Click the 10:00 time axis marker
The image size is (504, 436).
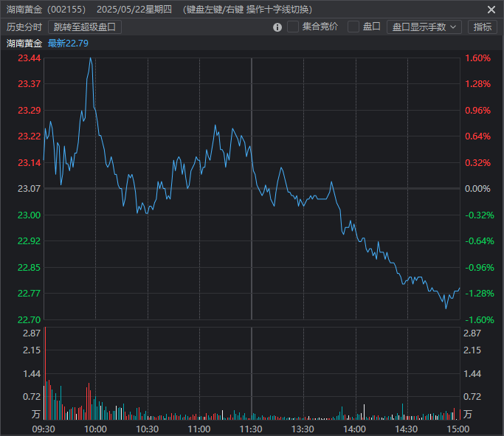tap(96, 429)
